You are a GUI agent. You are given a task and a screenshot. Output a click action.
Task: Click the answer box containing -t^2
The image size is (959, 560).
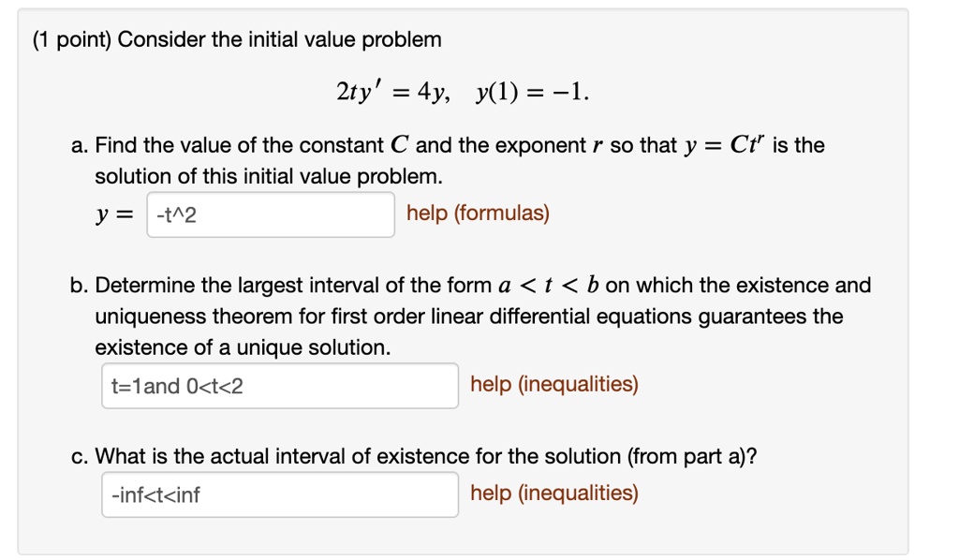[270, 214]
